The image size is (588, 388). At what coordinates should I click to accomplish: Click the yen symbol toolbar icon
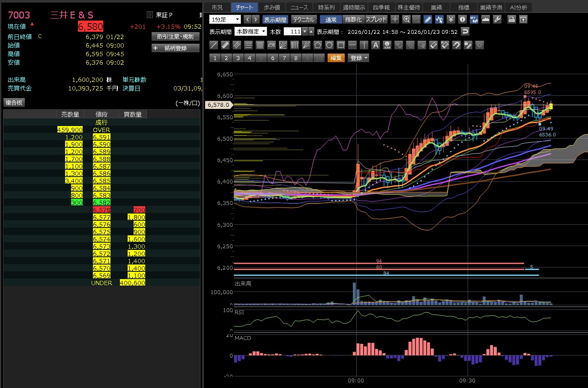pyautogui.click(x=451, y=19)
